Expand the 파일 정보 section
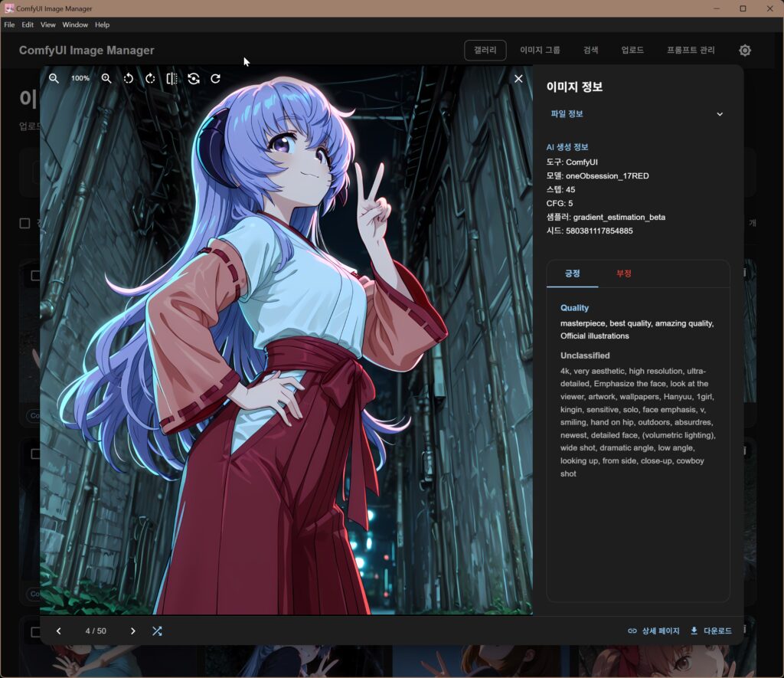The width and height of the screenshot is (784, 678). [x=637, y=114]
